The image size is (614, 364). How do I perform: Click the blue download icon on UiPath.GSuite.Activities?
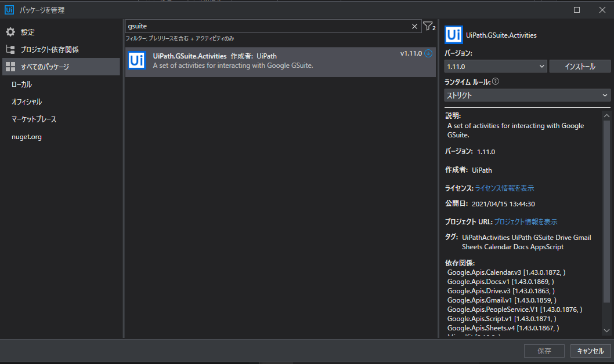point(428,53)
